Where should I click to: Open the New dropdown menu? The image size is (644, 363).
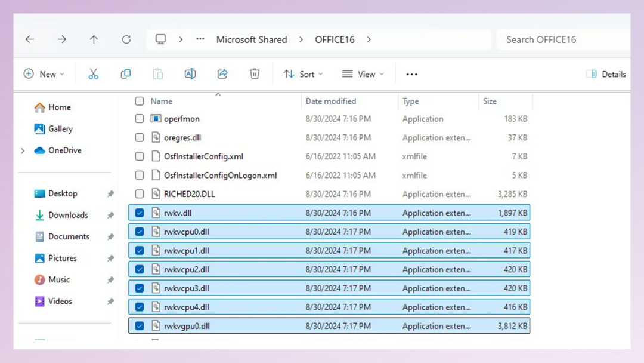44,74
